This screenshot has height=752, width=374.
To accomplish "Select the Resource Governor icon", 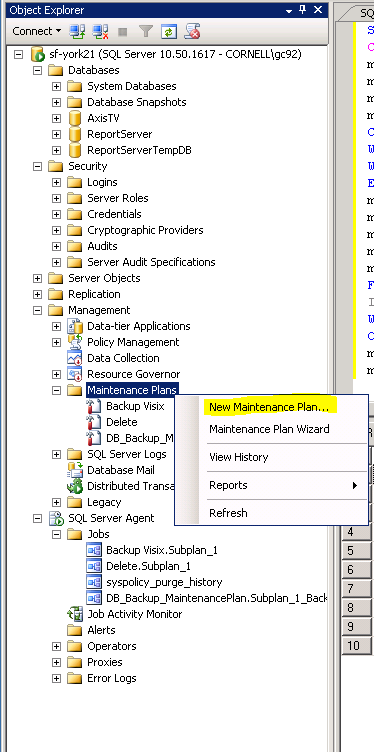I will coord(75,374).
